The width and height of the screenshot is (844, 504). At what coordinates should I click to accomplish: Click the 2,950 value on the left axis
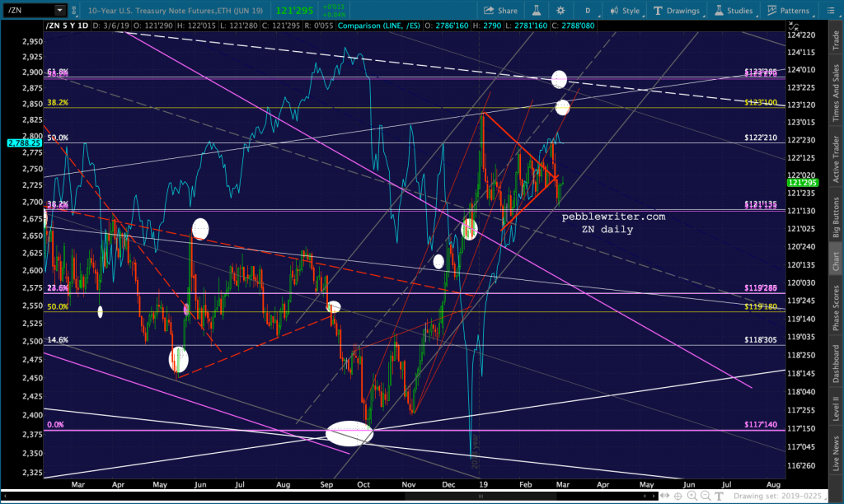point(32,41)
